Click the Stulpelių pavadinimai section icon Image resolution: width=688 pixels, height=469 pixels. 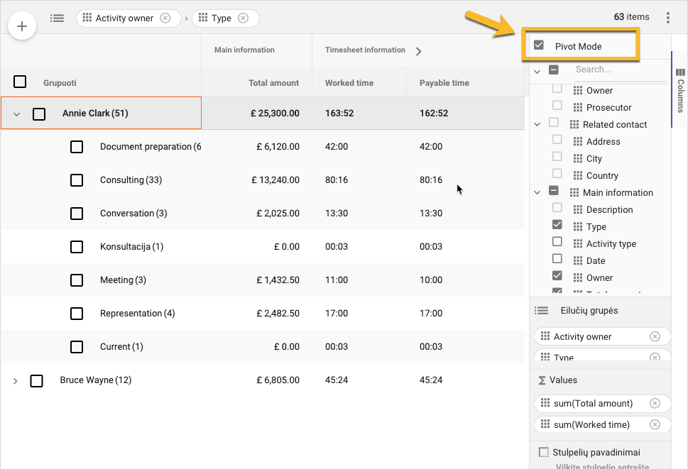[x=544, y=452]
